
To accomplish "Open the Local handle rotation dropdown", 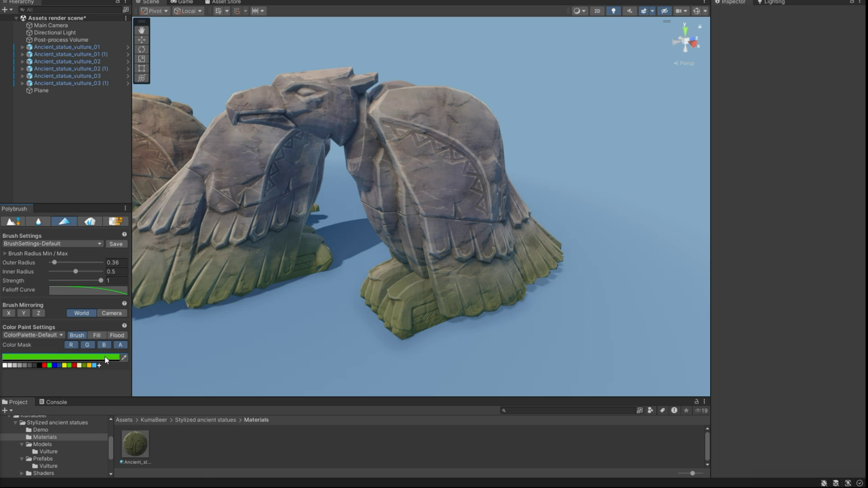I will click(188, 11).
